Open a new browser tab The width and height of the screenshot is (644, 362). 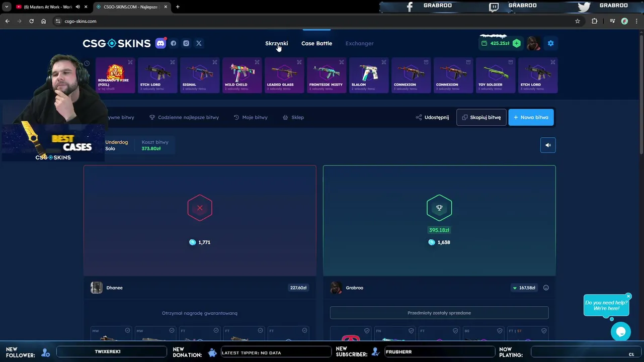pos(178,7)
